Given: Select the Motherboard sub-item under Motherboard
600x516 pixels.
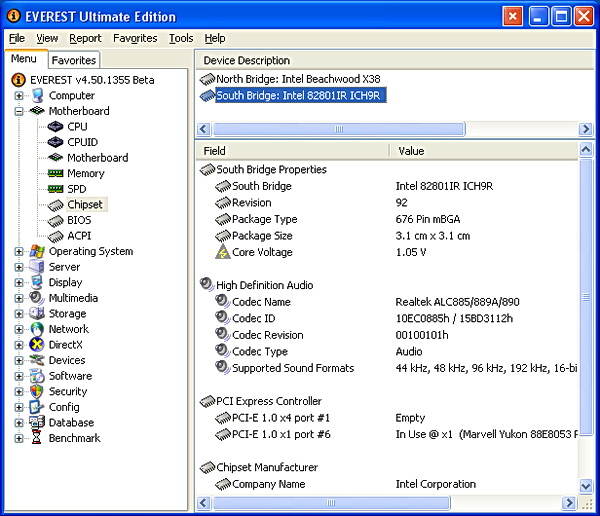Looking at the screenshot, I should (x=98, y=158).
